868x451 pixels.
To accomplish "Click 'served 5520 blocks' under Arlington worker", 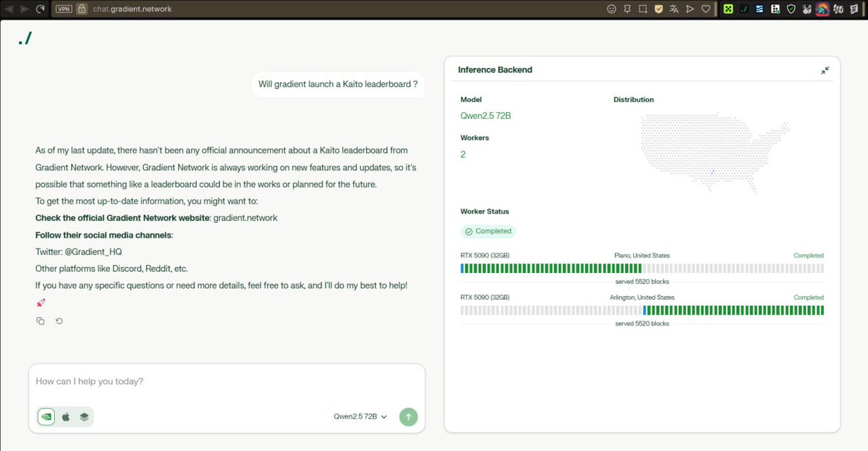I will coord(642,324).
